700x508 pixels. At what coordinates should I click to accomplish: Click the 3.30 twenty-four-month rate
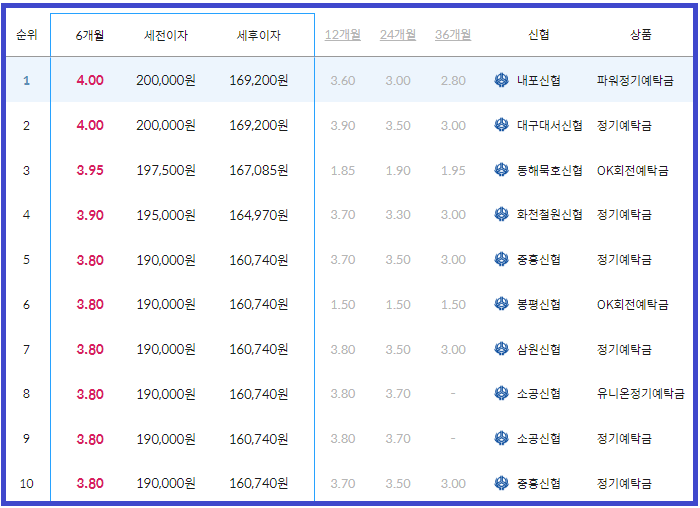point(398,215)
